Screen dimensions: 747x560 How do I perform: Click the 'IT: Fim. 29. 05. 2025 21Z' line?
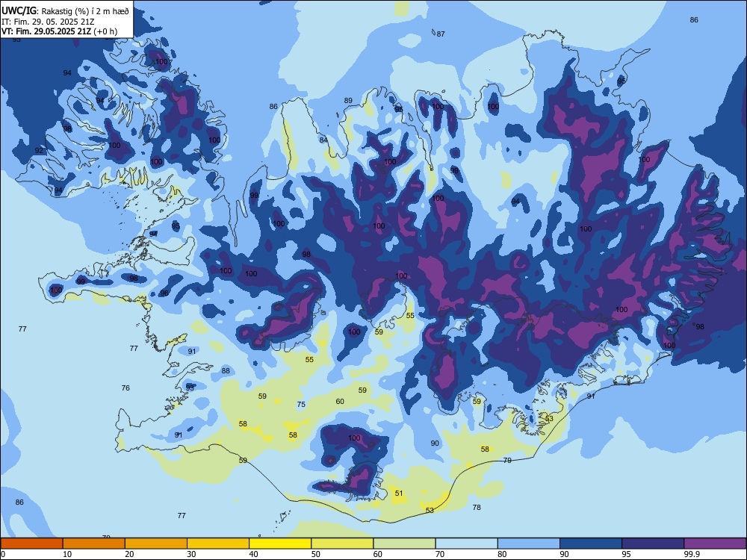(48, 22)
